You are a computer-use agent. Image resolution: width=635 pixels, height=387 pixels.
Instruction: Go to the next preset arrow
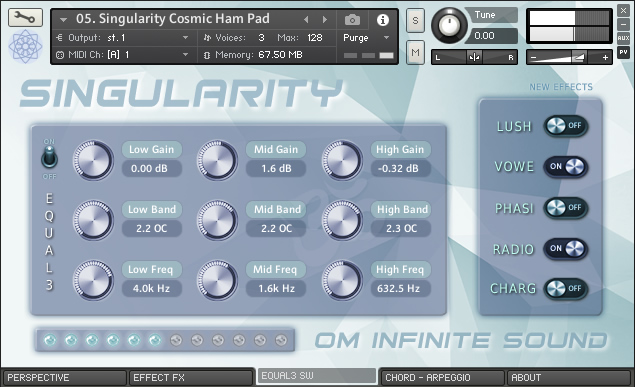click(325, 19)
